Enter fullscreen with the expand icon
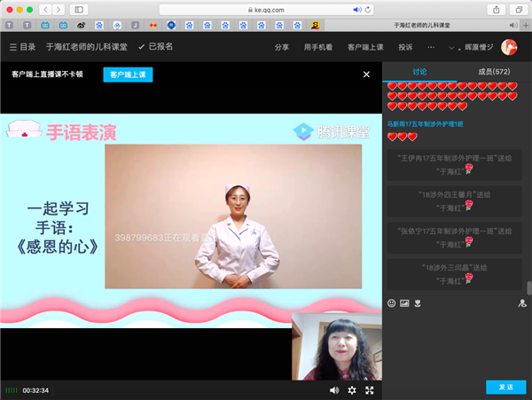Viewport: 532px width, 400px height. click(x=370, y=390)
